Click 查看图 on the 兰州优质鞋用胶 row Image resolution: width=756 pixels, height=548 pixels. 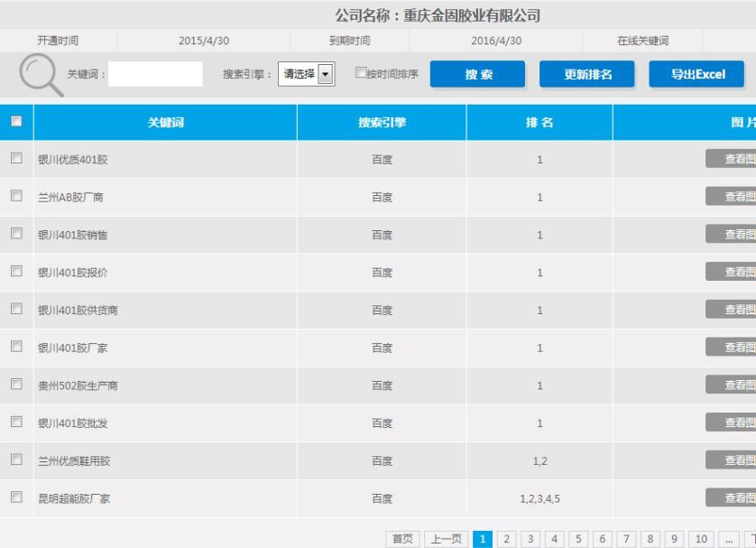click(x=733, y=460)
